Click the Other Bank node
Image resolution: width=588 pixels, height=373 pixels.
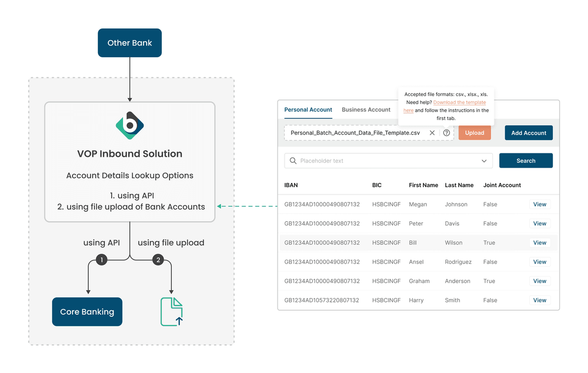click(x=130, y=43)
